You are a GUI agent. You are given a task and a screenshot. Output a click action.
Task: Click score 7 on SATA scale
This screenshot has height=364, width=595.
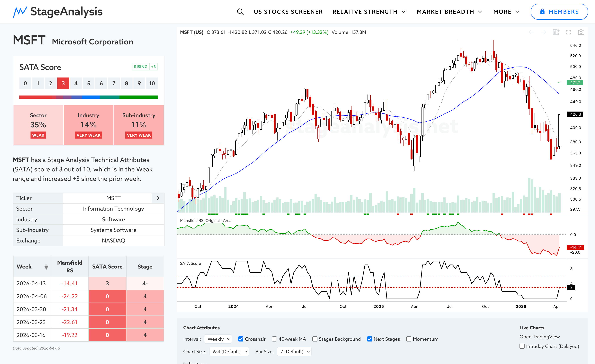pos(114,83)
